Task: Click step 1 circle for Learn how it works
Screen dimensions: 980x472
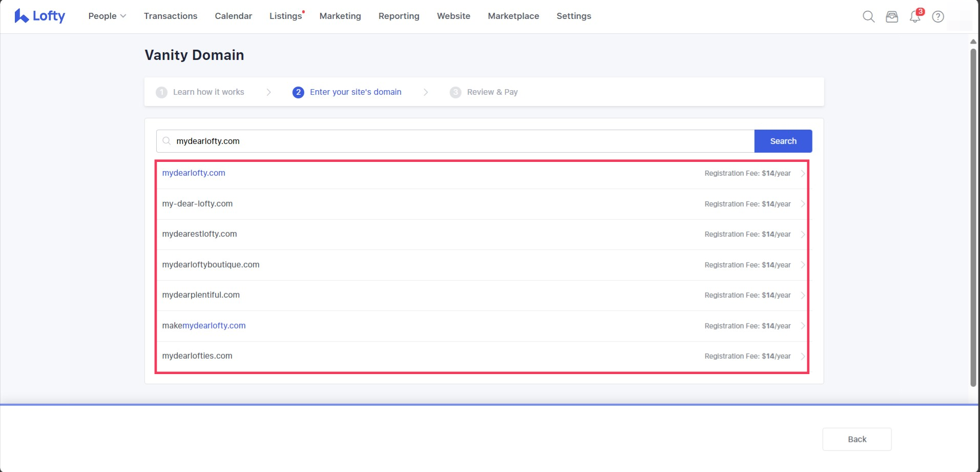Action: [161, 92]
